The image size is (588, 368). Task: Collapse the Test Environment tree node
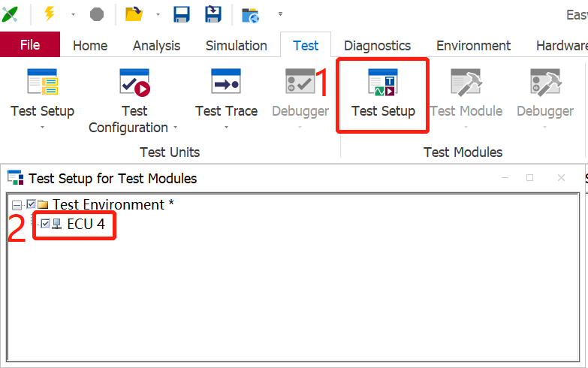click(x=17, y=204)
